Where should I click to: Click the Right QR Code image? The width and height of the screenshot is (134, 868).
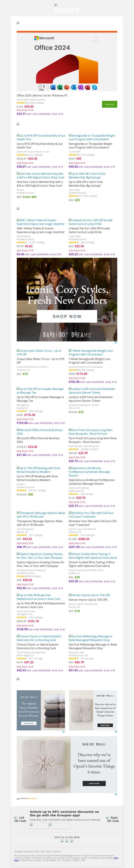pos(113,819)
